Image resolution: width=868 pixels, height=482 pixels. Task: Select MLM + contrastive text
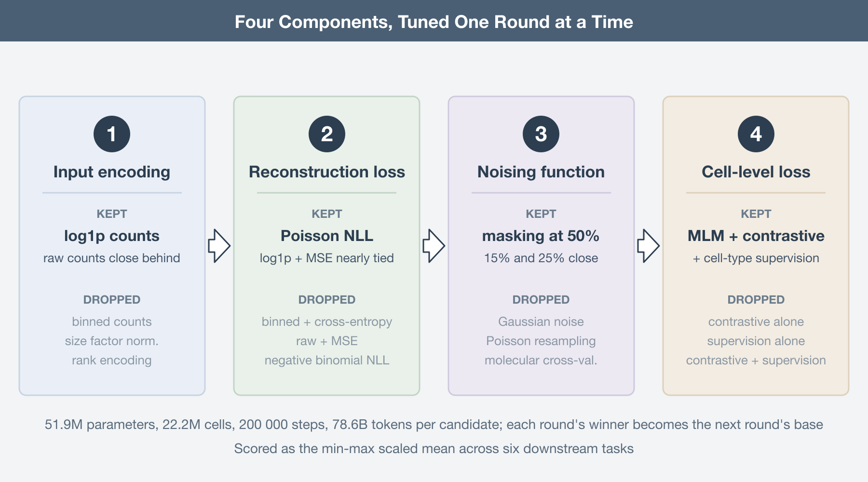tap(756, 236)
